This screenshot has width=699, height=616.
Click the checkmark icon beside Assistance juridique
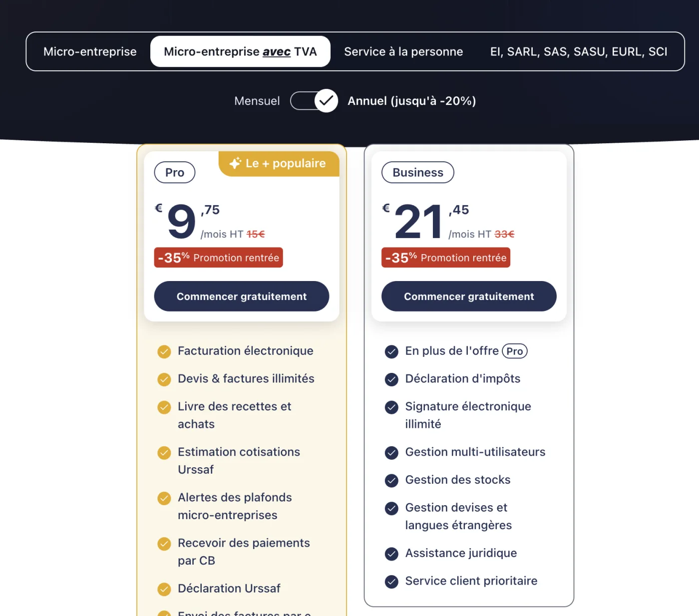point(392,554)
